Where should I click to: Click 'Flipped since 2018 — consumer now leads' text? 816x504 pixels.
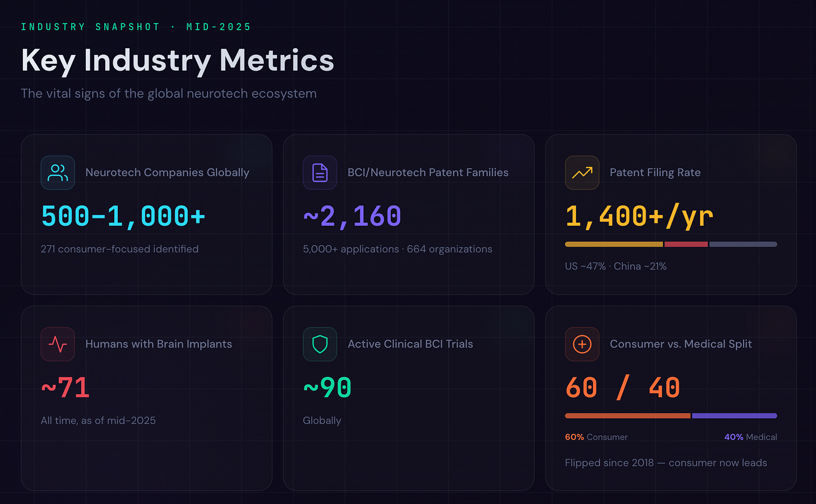click(x=666, y=463)
